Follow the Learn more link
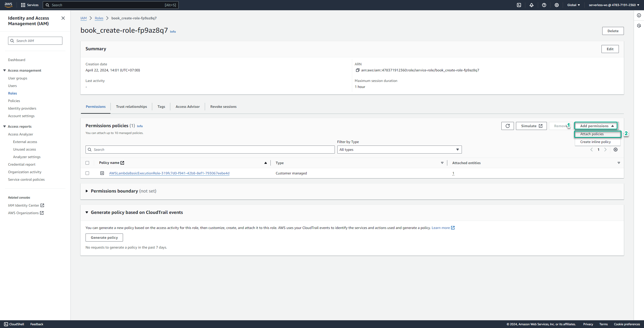Screen dimensions: 644x328 [x=443, y=228]
